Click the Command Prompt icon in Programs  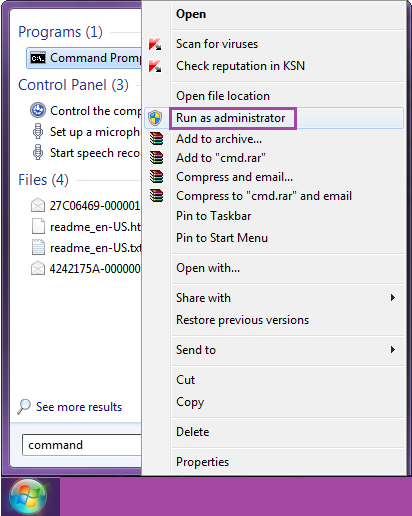[x=38, y=58]
